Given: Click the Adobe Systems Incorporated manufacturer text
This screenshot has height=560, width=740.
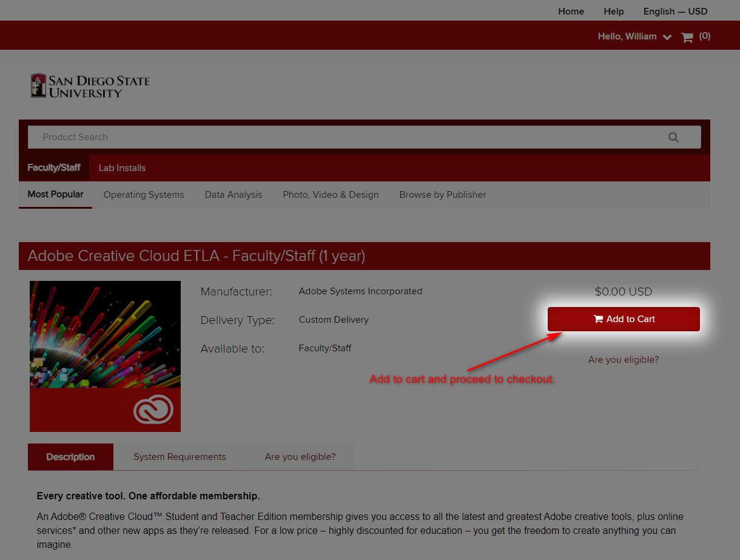Looking at the screenshot, I should pyautogui.click(x=360, y=291).
